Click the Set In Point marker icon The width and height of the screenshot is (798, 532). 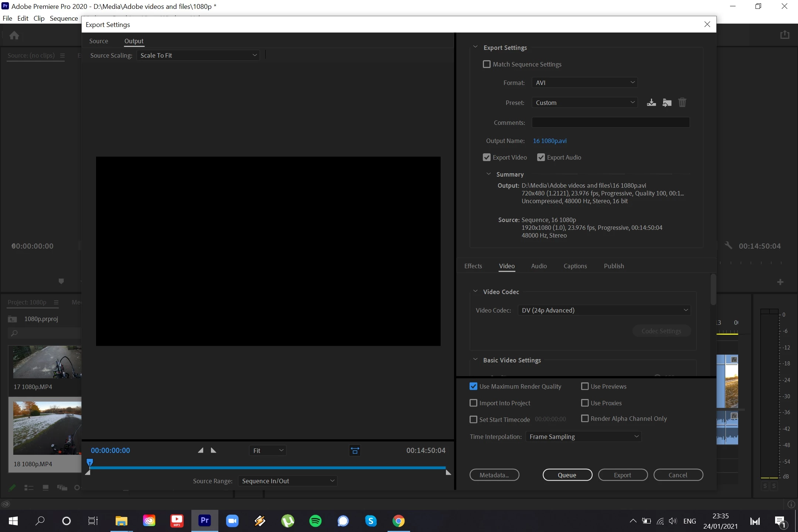[x=201, y=450]
